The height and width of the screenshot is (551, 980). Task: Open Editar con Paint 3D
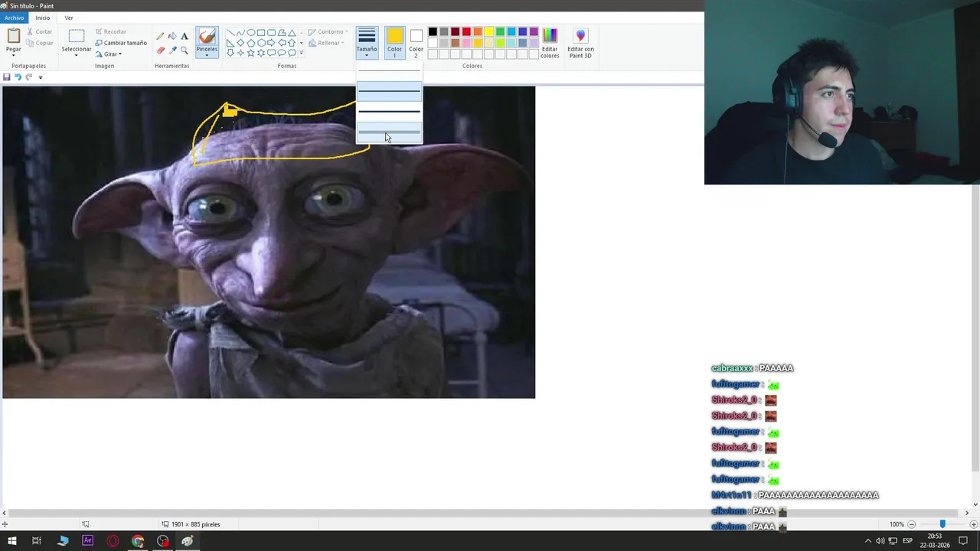click(580, 43)
